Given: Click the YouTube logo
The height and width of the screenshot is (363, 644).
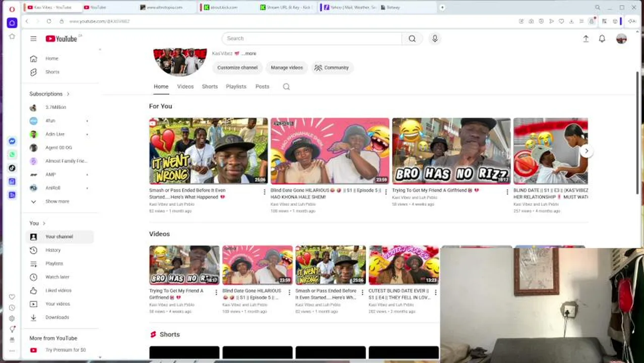Looking at the screenshot, I should pyautogui.click(x=61, y=39).
